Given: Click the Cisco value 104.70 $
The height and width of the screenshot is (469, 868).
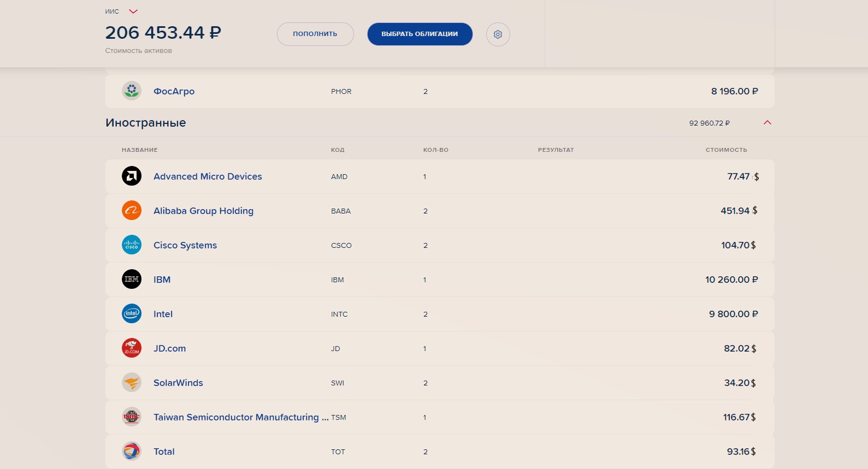Looking at the screenshot, I should pyautogui.click(x=738, y=245).
